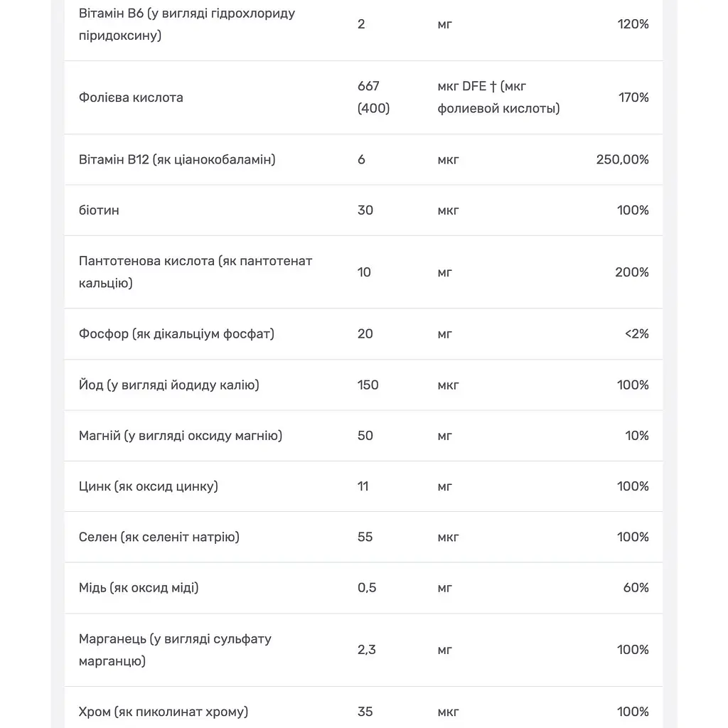
Task: Select the <2% daily value cell
Action: pos(636,334)
